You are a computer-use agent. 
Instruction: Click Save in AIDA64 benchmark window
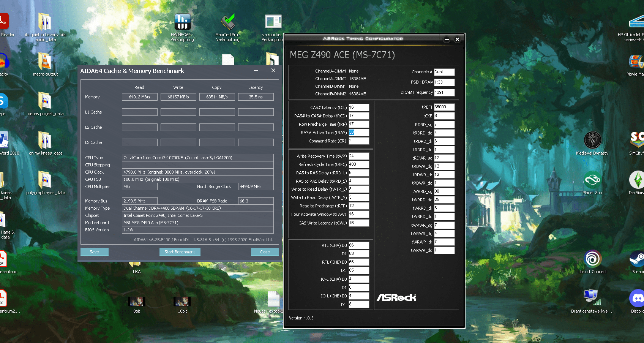(x=95, y=252)
